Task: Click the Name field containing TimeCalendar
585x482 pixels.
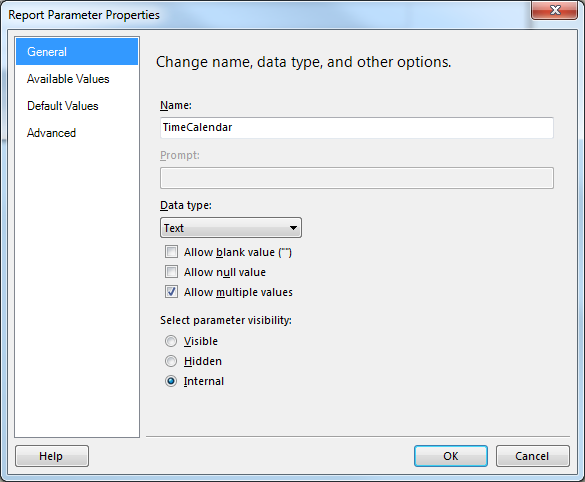Action: (x=357, y=128)
